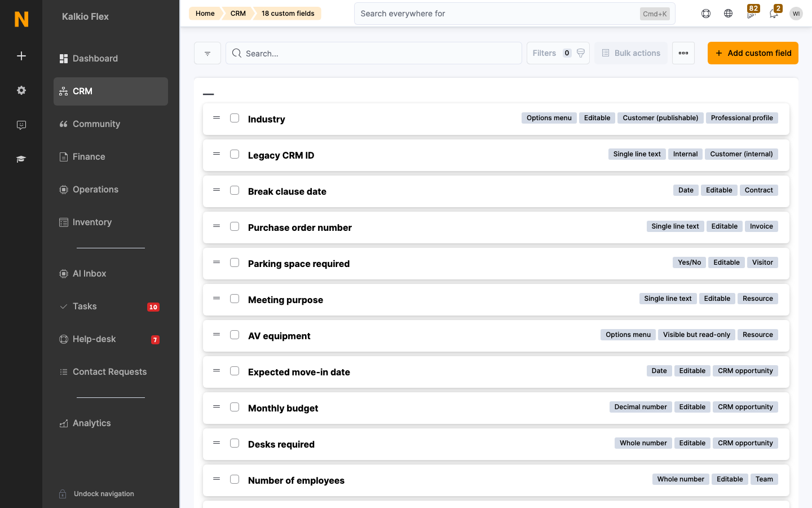Click the list sort options icon button
812x508 pixels.
pos(208,53)
